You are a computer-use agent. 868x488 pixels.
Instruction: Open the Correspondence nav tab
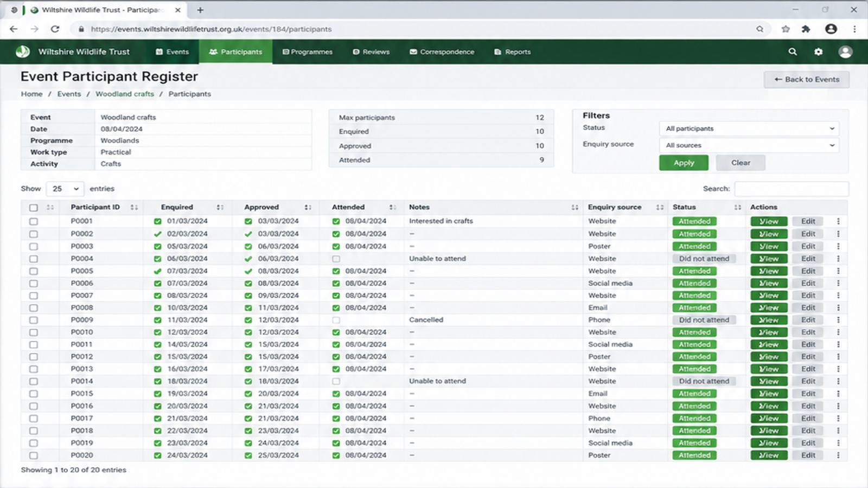[x=442, y=52]
